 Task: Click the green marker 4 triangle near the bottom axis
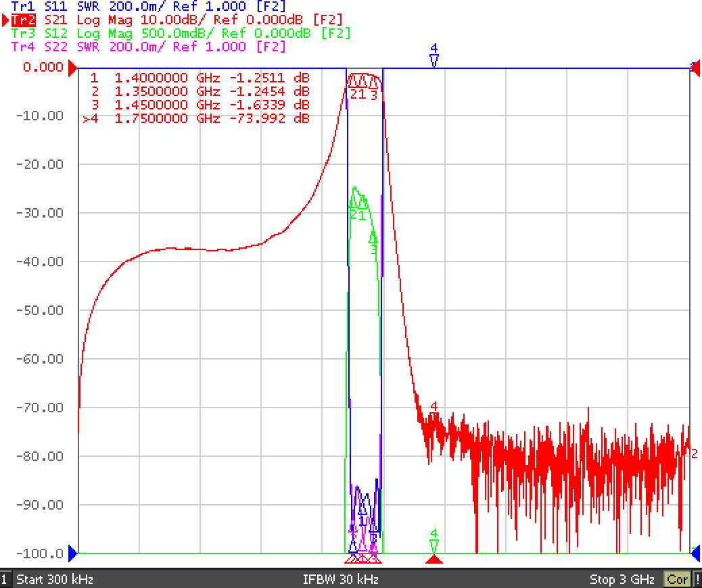point(434,546)
